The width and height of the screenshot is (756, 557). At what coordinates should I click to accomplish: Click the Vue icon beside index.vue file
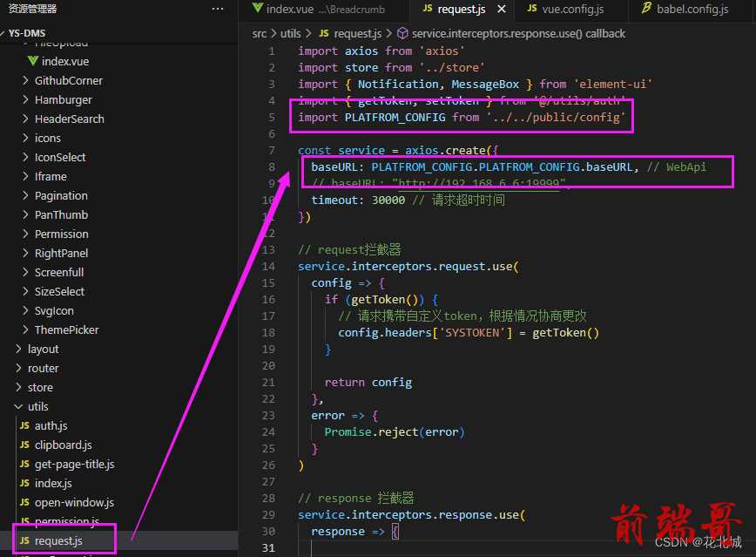click(x=33, y=61)
